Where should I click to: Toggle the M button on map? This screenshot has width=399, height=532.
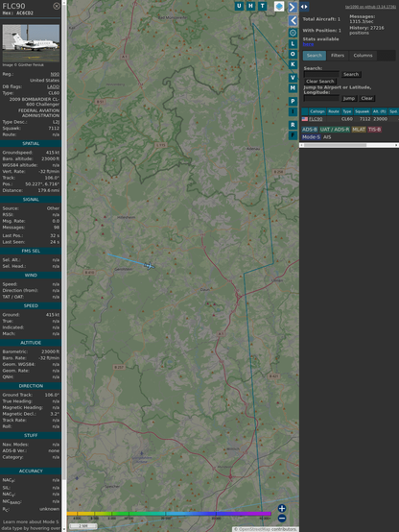click(293, 88)
